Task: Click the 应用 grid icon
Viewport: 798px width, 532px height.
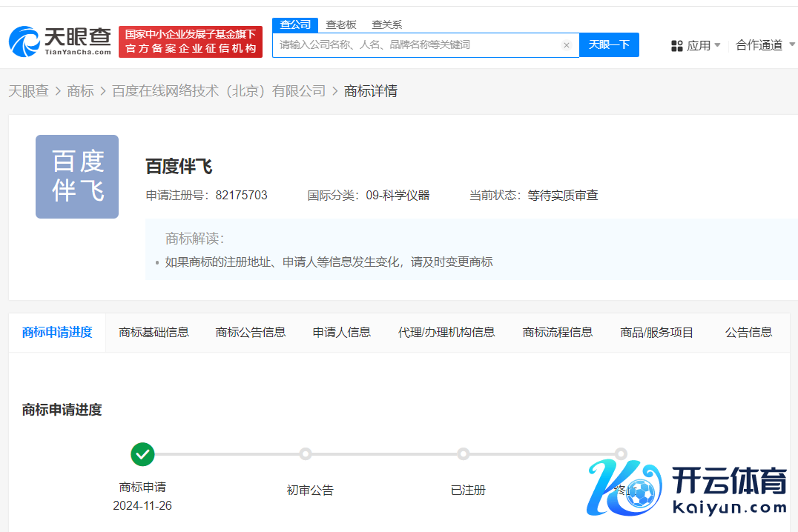Action: (676, 46)
